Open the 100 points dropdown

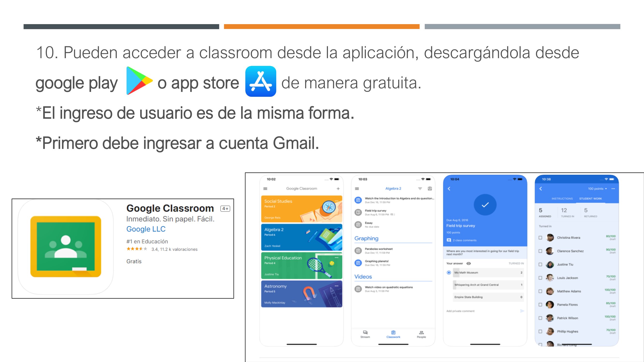tap(597, 189)
